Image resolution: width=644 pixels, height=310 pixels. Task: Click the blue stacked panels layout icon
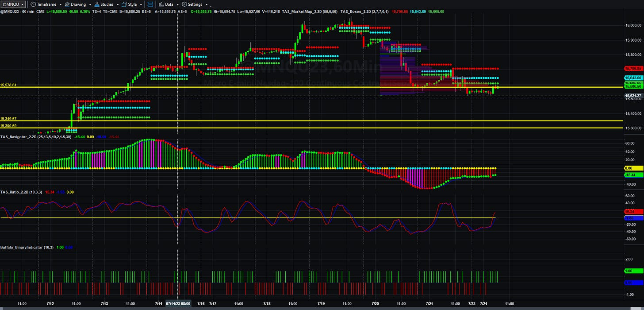(150, 4)
